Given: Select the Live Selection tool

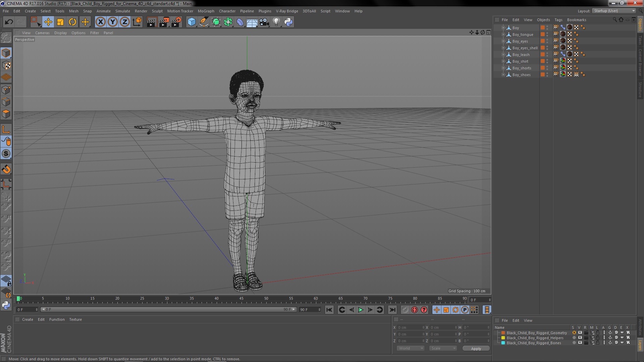Looking at the screenshot, I should coord(36,22).
